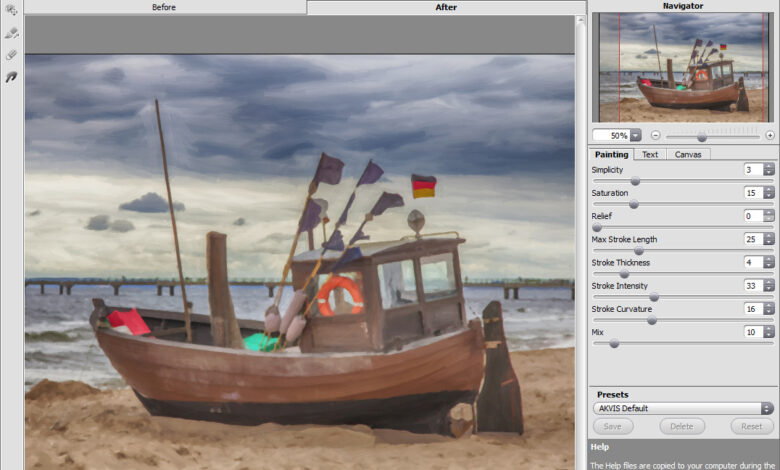Click the Stroke Curvature slider handle
Screen dimensions: 780x470
(x=652, y=321)
